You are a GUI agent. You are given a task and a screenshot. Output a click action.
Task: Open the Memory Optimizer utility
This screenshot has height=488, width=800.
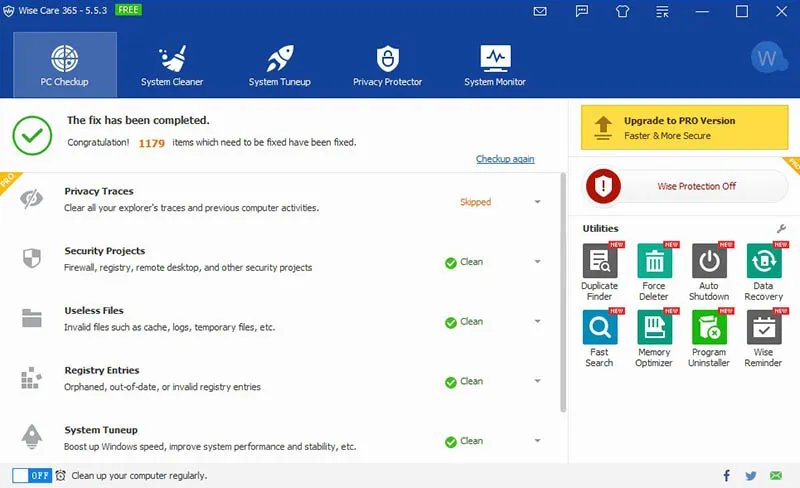pos(654,328)
